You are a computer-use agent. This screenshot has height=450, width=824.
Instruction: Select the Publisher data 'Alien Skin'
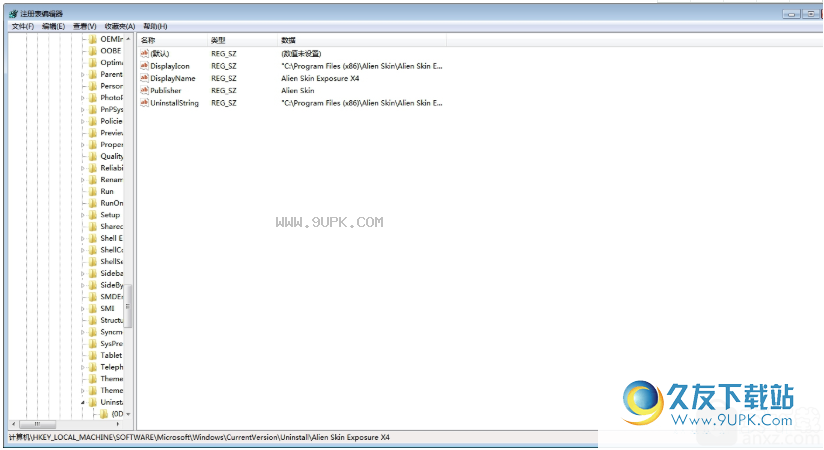297,90
